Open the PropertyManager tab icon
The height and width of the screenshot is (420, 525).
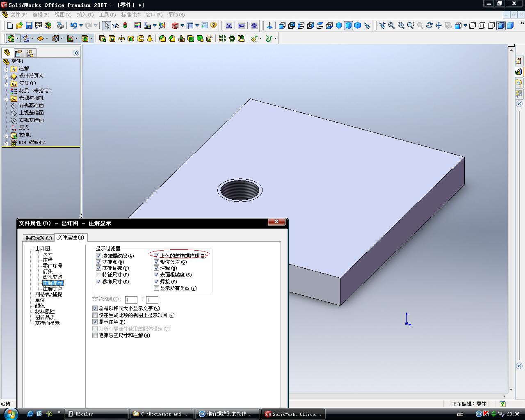(18, 53)
